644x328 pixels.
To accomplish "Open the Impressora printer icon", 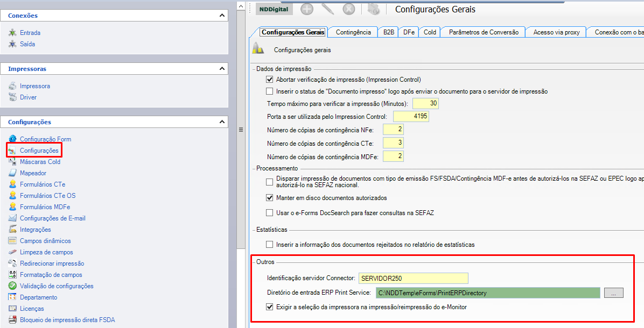I will pyautogui.click(x=12, y=86).
